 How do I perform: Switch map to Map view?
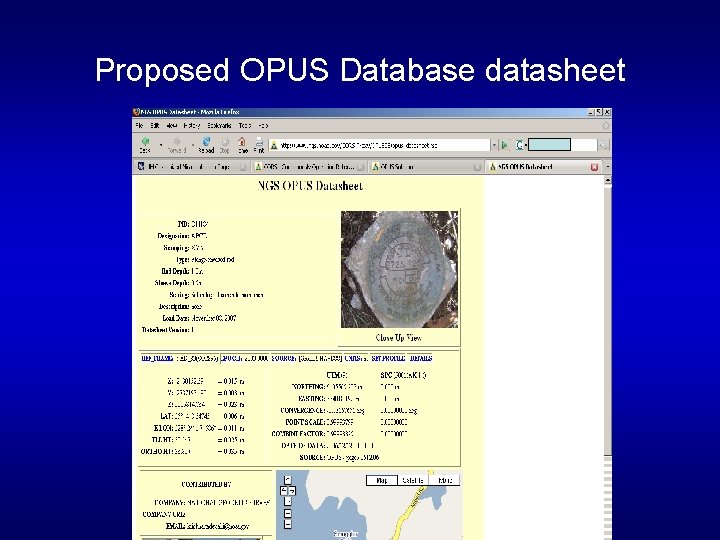(x=382, y=480)
